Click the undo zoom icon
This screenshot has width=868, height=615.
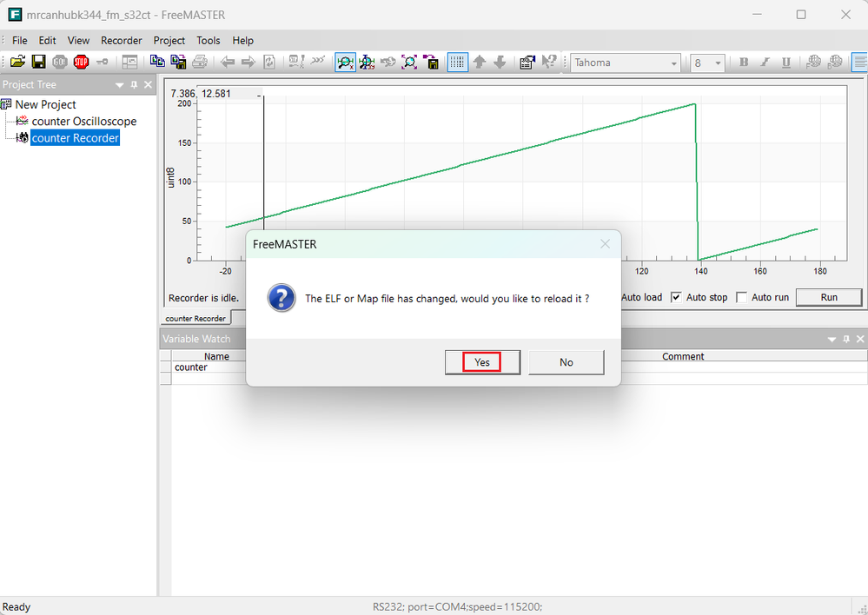[x=388, y=62]
